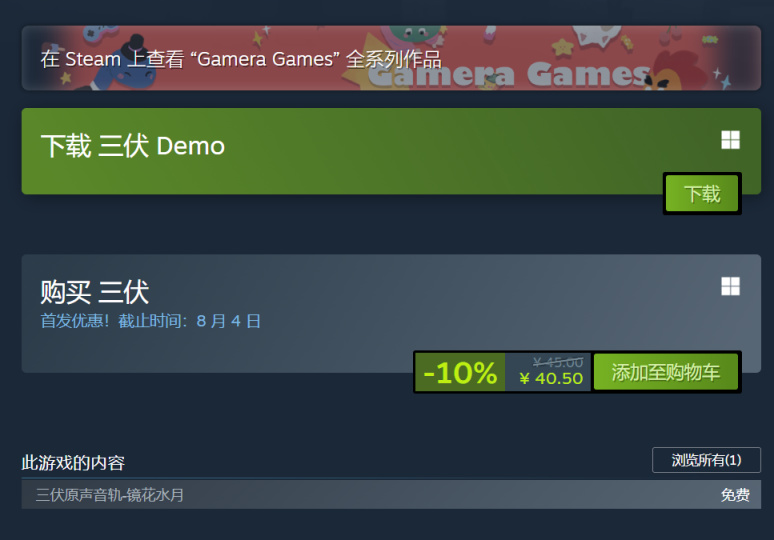The width and height of the screenshot is (774, 540).
Task: Click the -10% discount badge
Action: pyautogui.click(x=460, y=373)
